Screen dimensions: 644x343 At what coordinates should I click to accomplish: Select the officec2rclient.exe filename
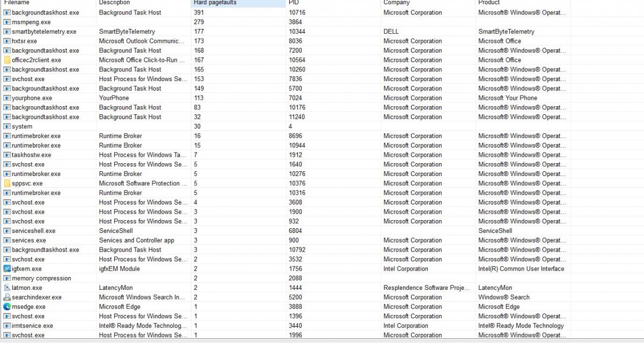[x=36, y=60]
